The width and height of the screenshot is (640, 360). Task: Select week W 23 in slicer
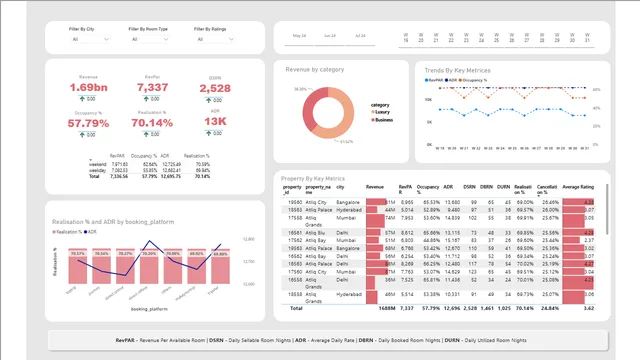(x=466, y=38)
